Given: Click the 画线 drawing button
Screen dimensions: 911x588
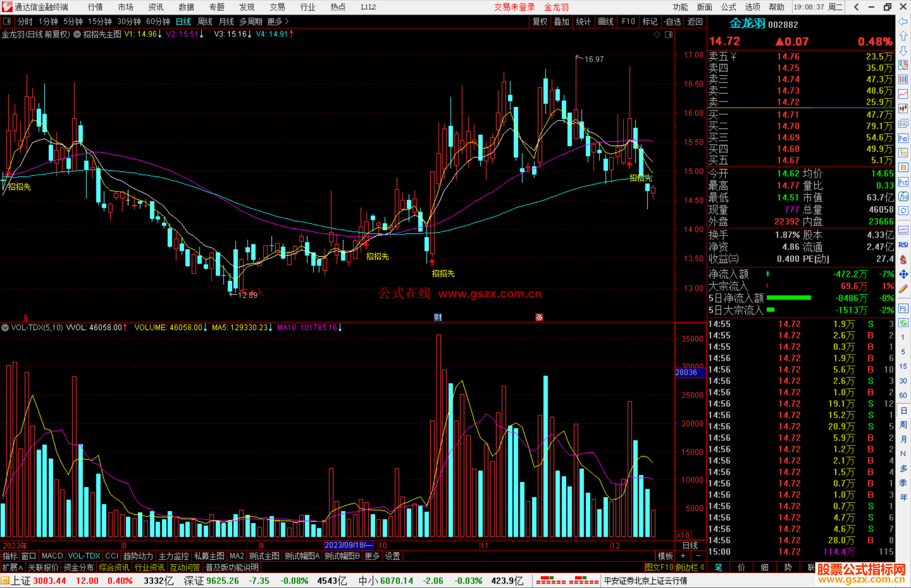Looking at the screenshot, I should (x=606, y=21).
